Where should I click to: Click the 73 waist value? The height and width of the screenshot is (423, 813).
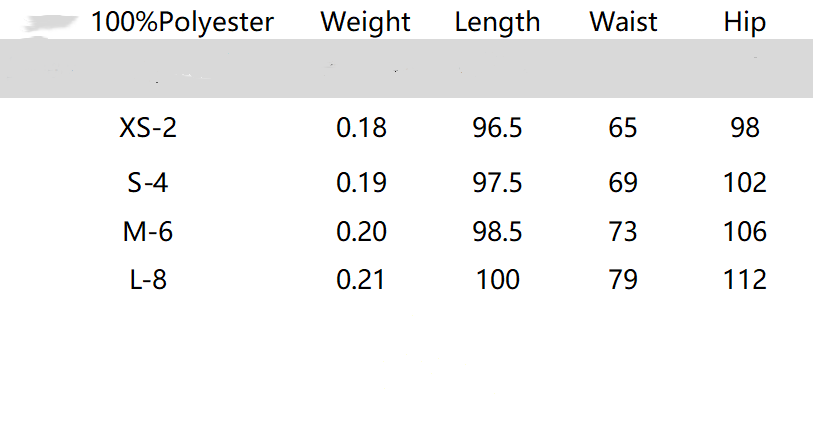(623, 232)
